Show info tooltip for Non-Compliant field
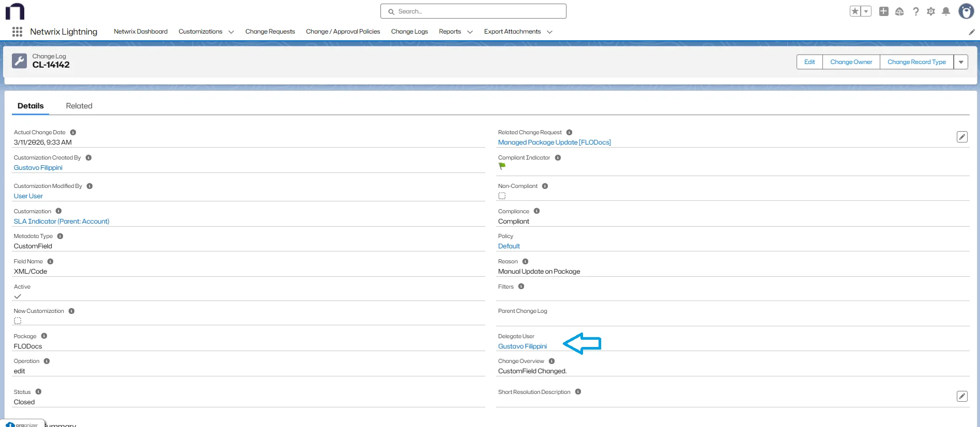Viewport: 980px width, 427px height. tap(545, 186)
